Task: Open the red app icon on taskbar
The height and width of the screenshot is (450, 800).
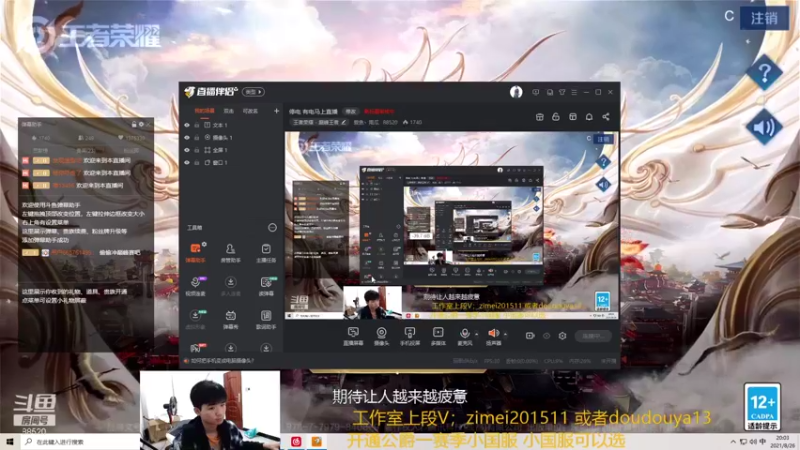Action: [x=296, y=442]
